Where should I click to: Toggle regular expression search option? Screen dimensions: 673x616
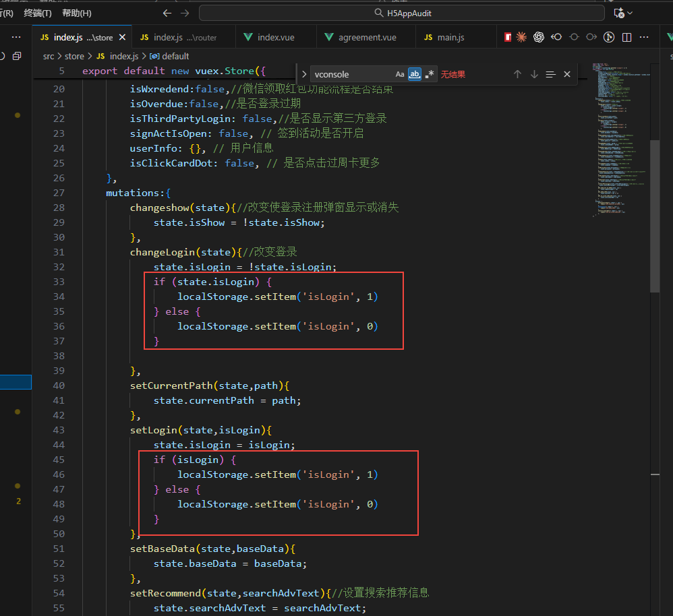pyautogui.click(x=430, y=74)
